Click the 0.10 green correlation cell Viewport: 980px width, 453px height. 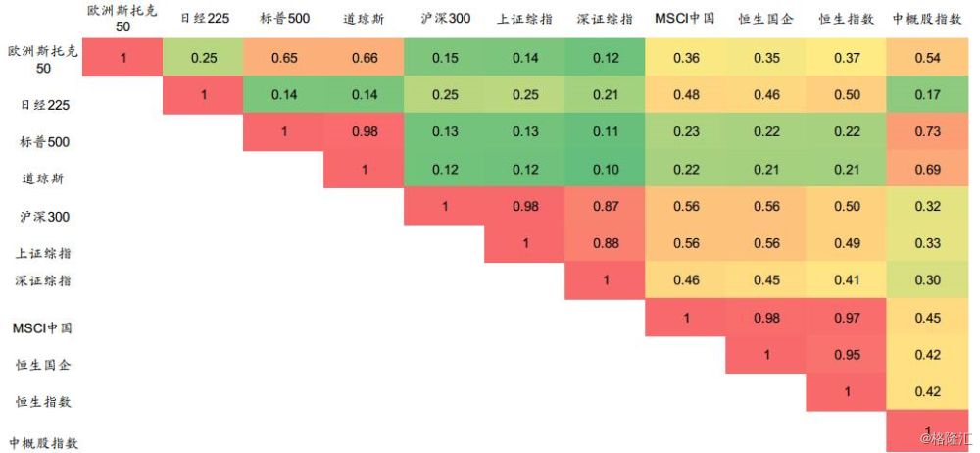click(x=605, y=170)
